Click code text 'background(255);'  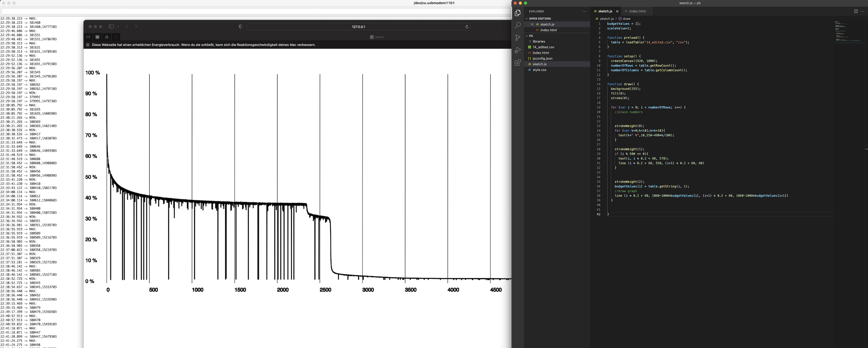point(625,89)
